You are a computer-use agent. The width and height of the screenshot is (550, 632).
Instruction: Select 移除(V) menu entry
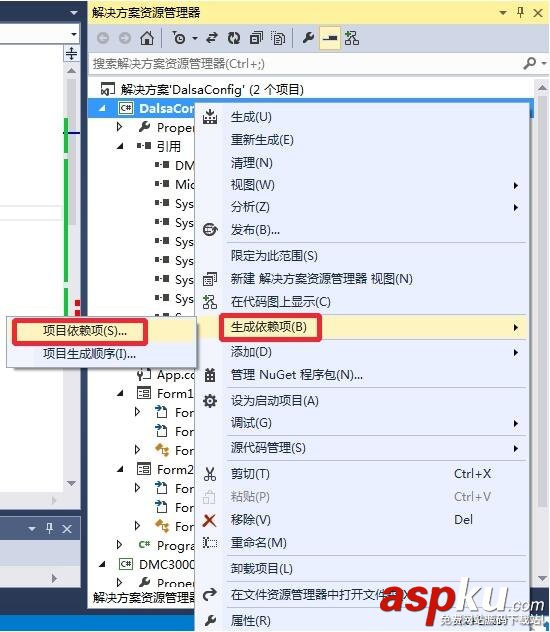(x=362, y=520)
